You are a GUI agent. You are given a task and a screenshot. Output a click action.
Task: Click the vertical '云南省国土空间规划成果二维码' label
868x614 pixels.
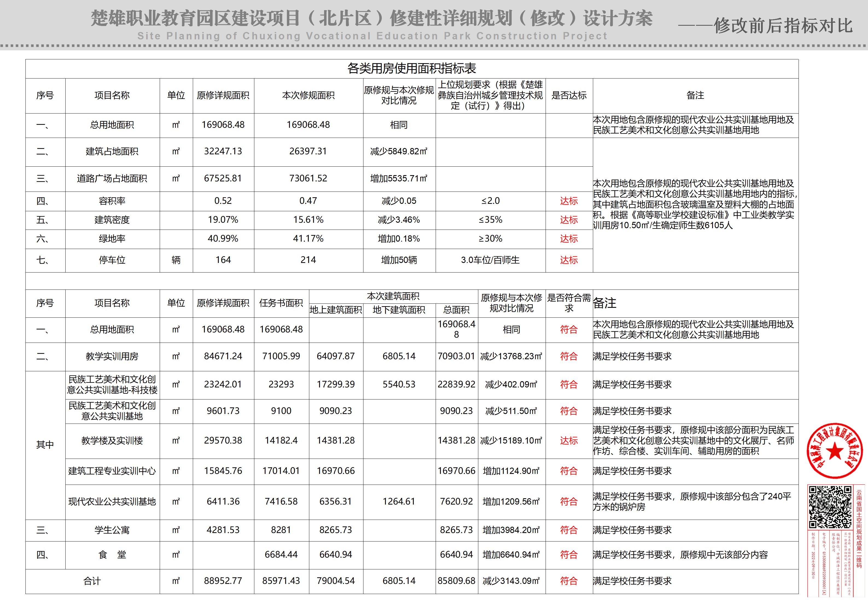click(859, 529)
